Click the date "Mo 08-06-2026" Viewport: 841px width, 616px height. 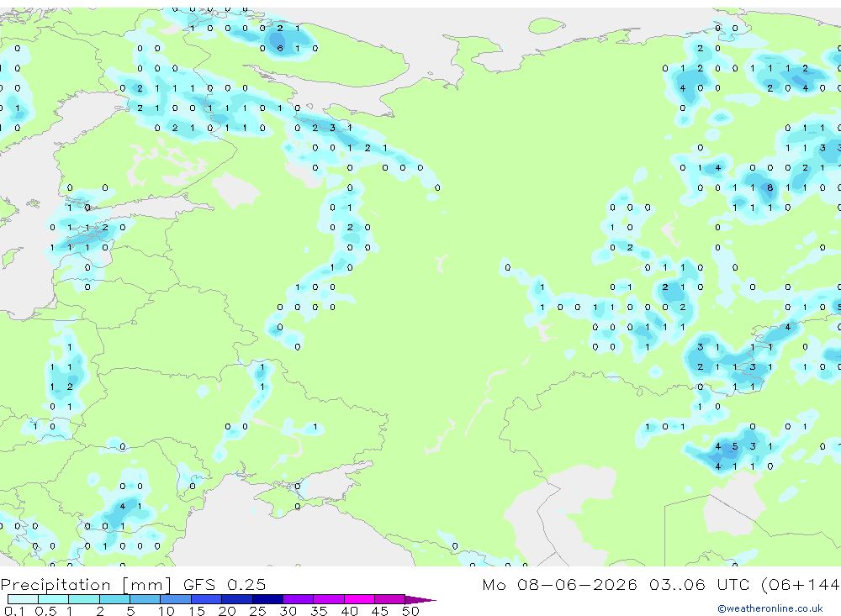(559, 584)
